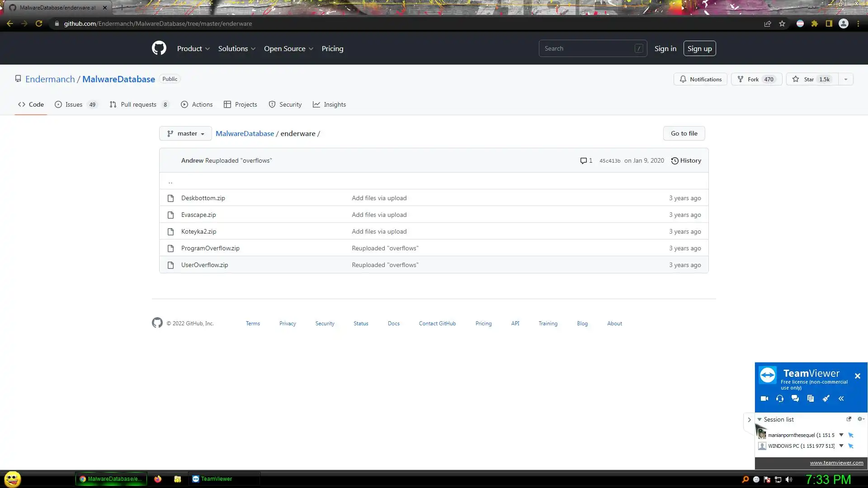Screen dimensions: 868x488
Task: Open the Pull requests tab
Action: (x=138, y=105)
